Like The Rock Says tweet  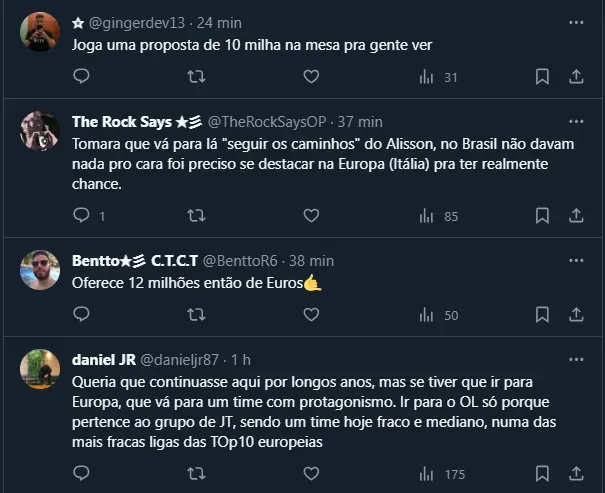311,215
